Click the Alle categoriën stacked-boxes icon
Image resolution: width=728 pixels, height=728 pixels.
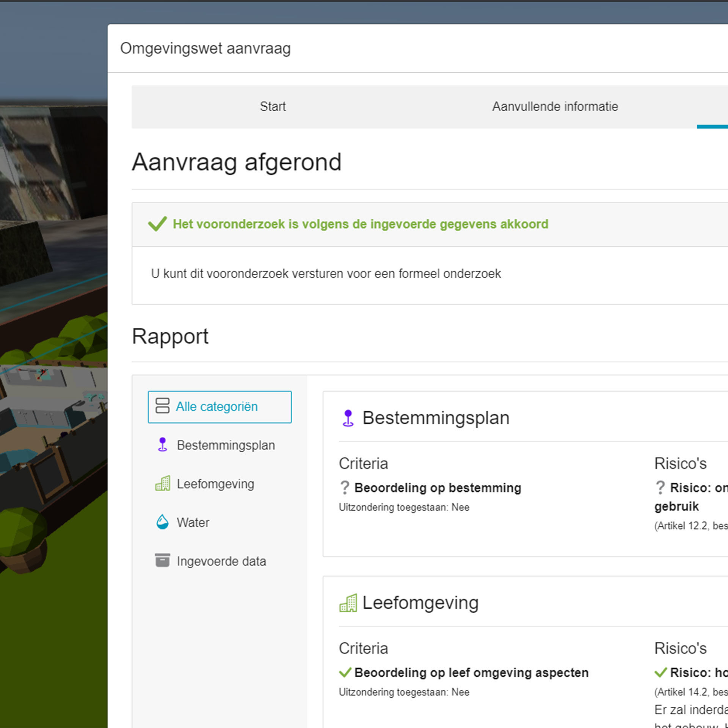point(162,406)
